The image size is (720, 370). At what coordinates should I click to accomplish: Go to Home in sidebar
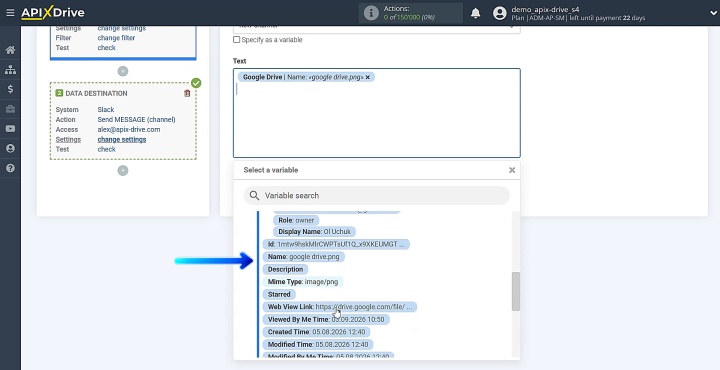click(x=10, y=50)
